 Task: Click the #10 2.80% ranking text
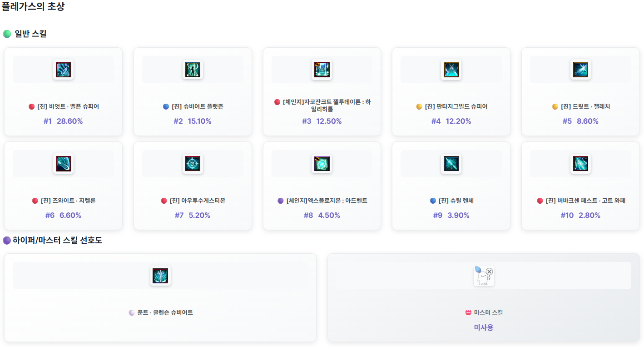[x=580, y=216]
